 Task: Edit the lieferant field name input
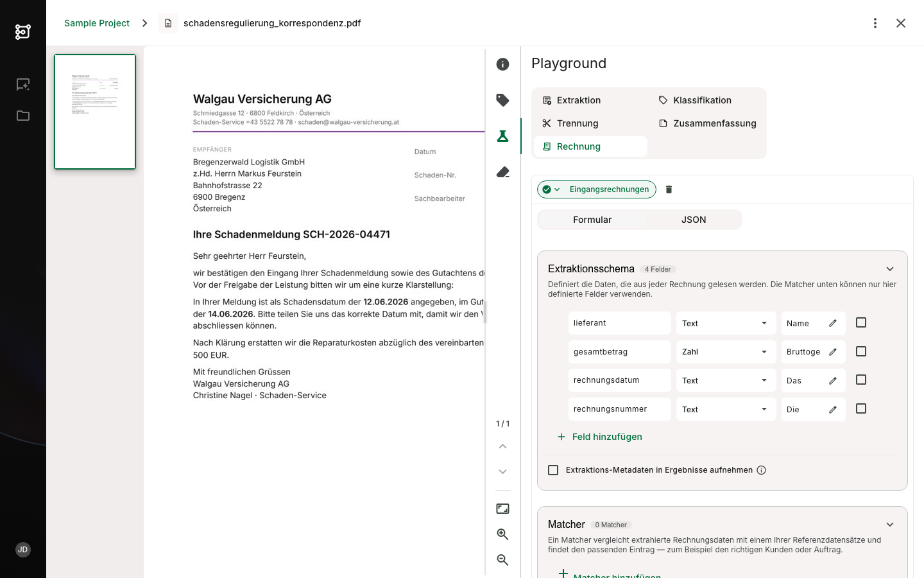tap(620, 323)
